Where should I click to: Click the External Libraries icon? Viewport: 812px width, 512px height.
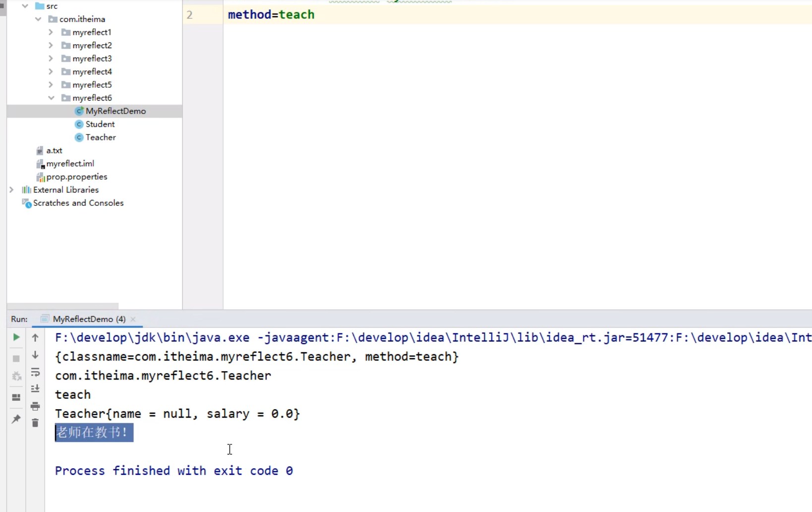tap(26, 190)
